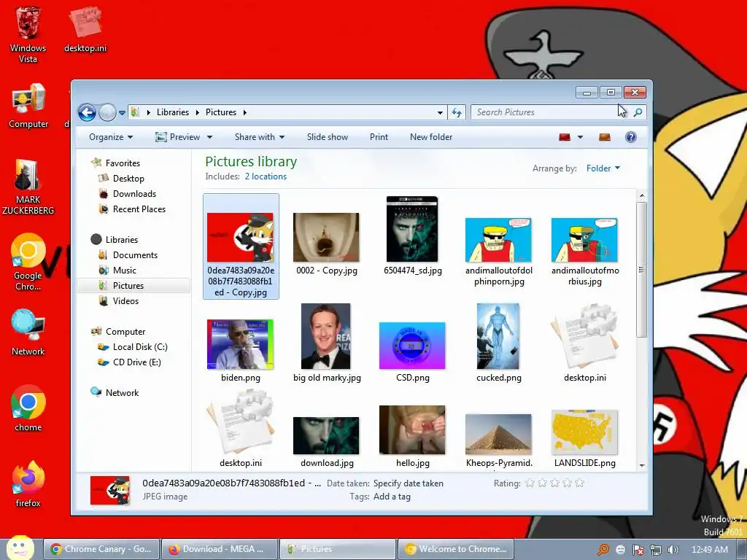Switch to Download - MEGA taskbar button
The width and height of the screenshot is (747, 560).
pyautogui.click(x=219, y=549)
